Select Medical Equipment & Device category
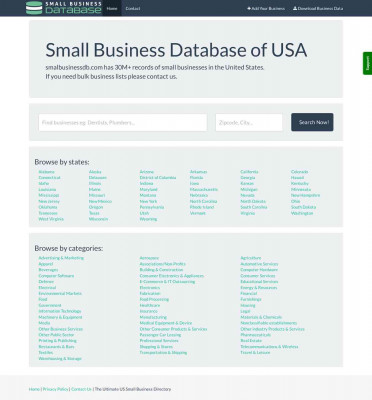 click(166, 323)
